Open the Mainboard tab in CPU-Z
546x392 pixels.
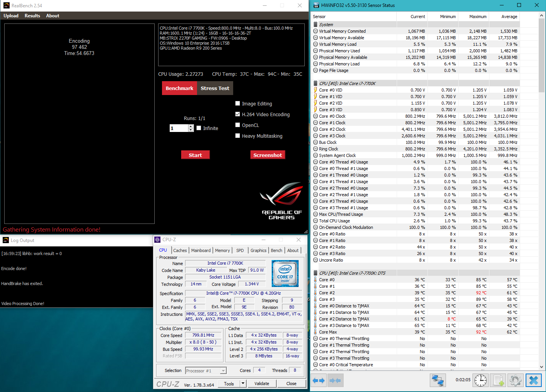(x=201, y=250)
